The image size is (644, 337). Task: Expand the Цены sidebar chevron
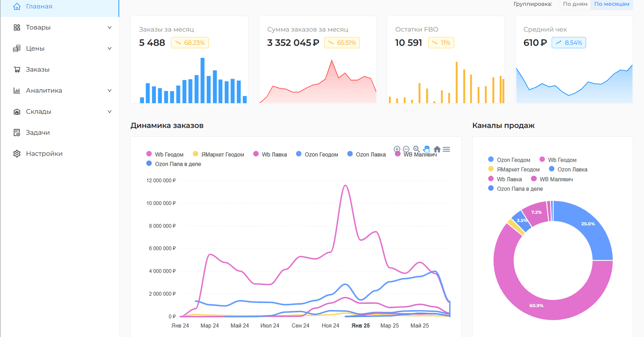[110, 48]
